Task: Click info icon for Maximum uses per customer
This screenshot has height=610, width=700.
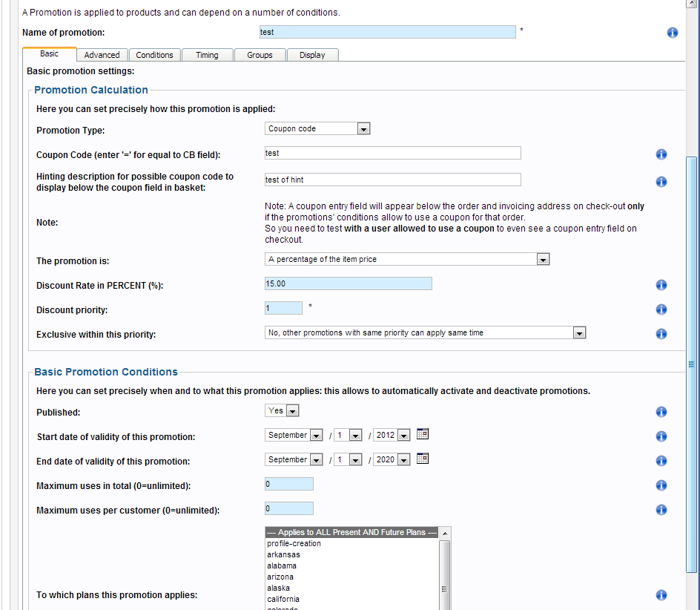Action: pyautogui.click(x=661, y=510)
